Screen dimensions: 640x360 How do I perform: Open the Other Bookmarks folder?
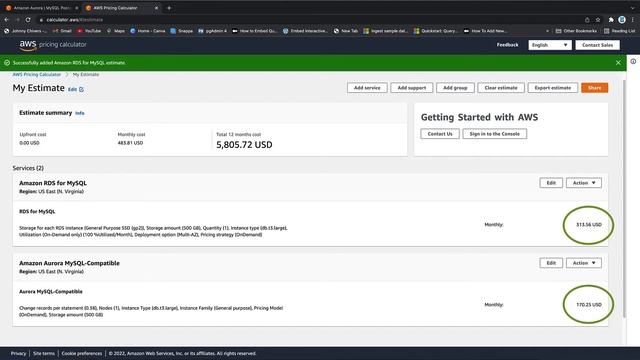coord(576,31)
